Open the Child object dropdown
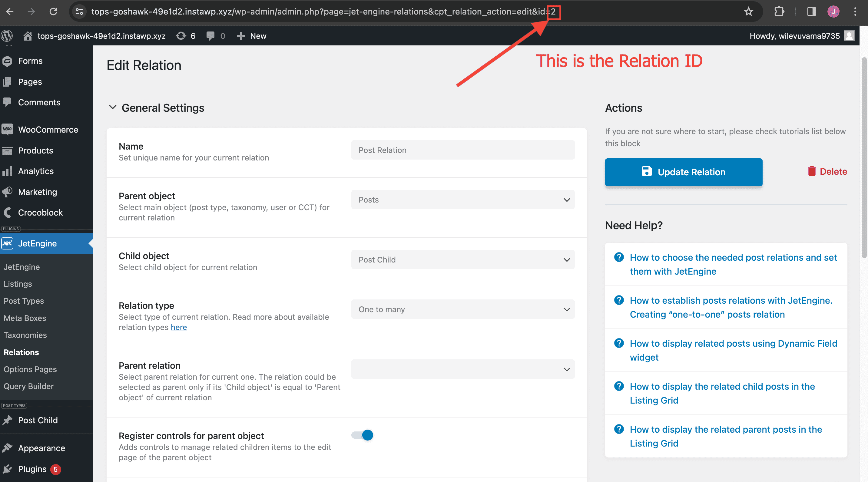The height and width of the screenshot is (482, 868). [463, 260]
